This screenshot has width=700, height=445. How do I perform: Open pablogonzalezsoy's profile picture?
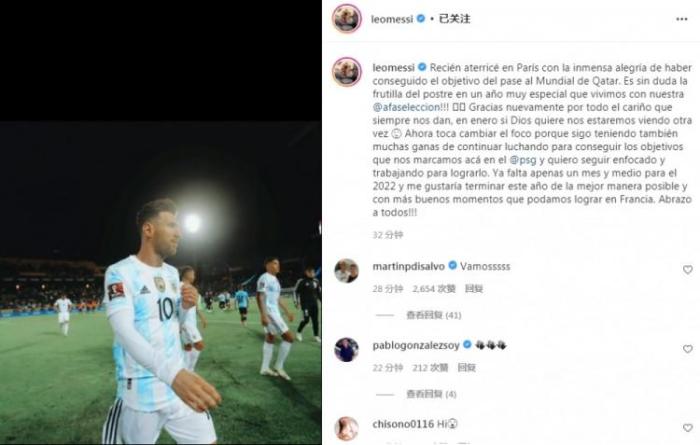[x=346, y=349]
